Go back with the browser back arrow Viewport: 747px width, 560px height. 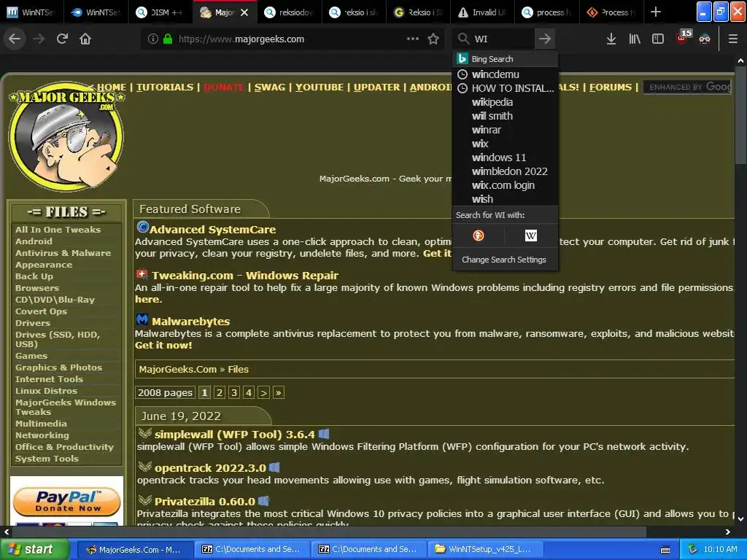click(x=15, y=39)
